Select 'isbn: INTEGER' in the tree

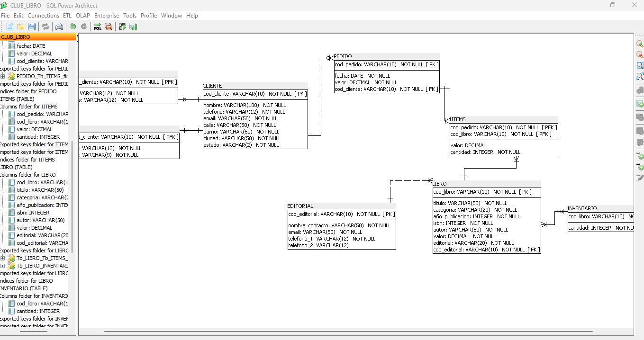point(33,213)
